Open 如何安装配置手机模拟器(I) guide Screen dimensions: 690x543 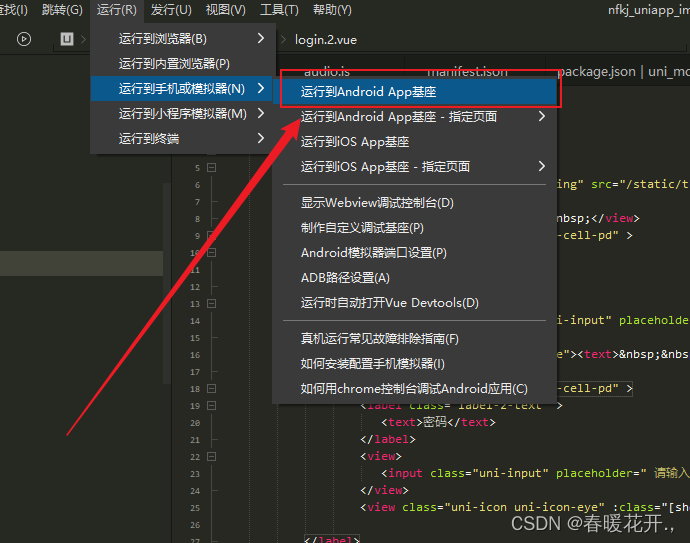[x=372, y=364]
